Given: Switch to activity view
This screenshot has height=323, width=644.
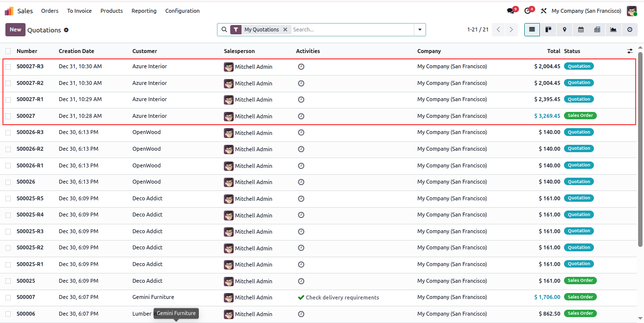Looking at the screenshot, I should tap(630, 29).
